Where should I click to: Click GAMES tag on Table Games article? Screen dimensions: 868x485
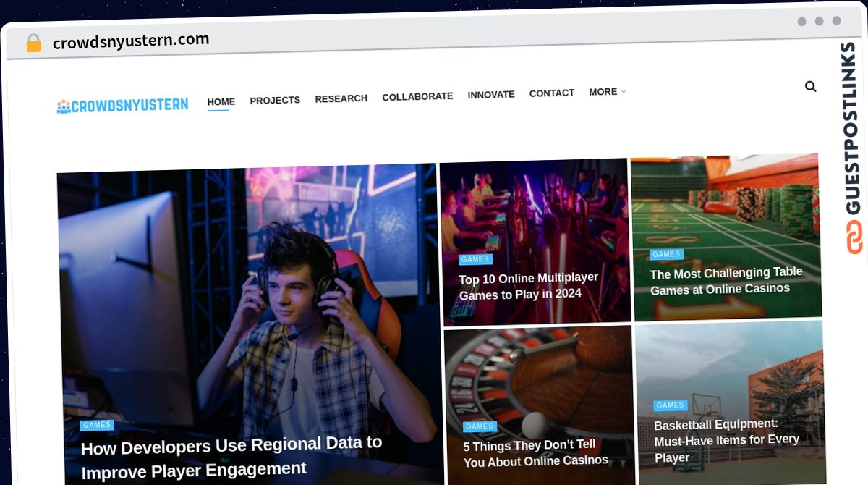(666, 254)
